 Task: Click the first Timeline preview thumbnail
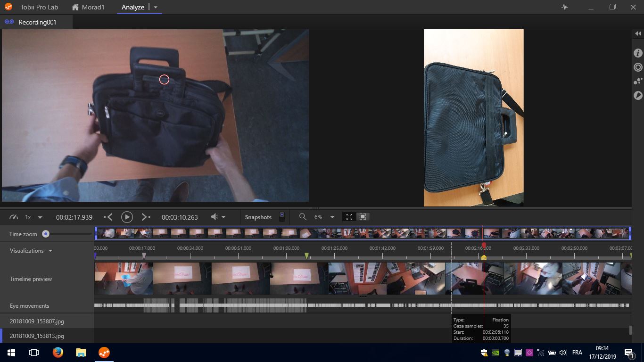point(124,279)
